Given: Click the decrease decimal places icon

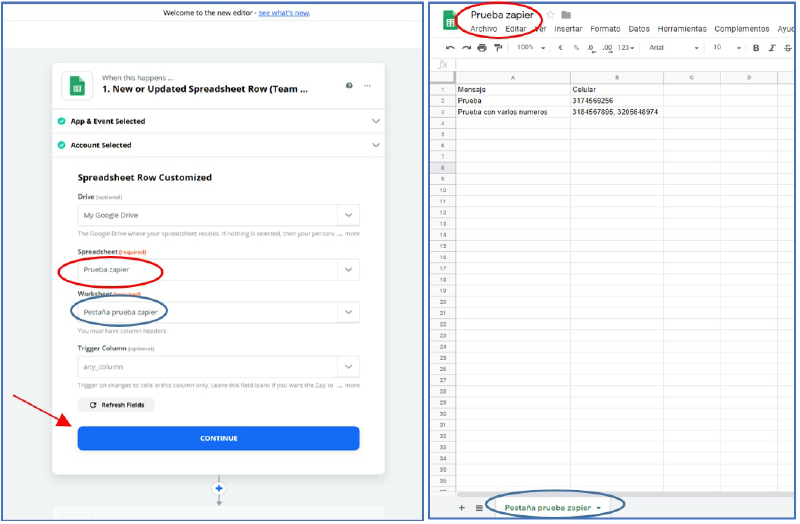Looking at the screenshot, I should (x=591, y=47).
